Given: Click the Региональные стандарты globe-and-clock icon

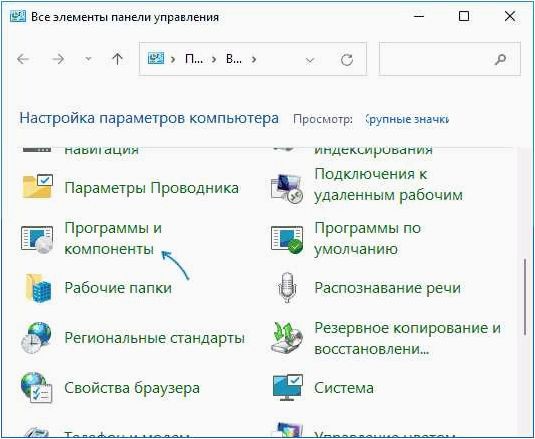Looking at the screenshot, I should [36, 337].
